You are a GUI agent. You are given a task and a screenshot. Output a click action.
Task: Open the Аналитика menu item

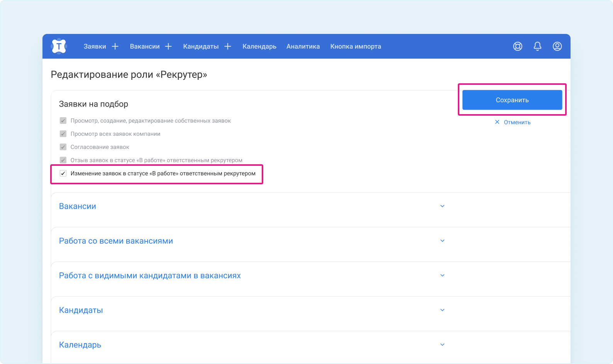tap(303, 46)
